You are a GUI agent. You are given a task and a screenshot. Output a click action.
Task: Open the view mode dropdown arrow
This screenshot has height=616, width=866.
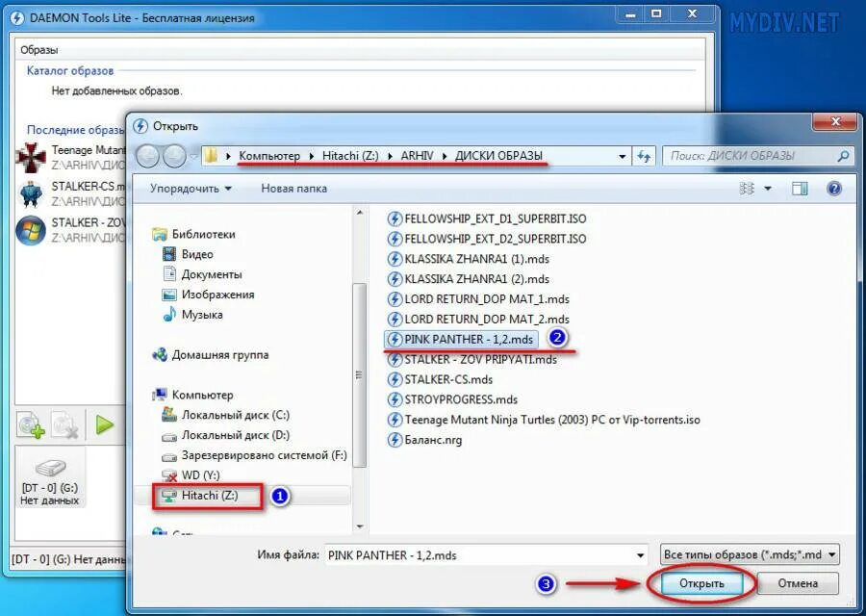[768, 189]
